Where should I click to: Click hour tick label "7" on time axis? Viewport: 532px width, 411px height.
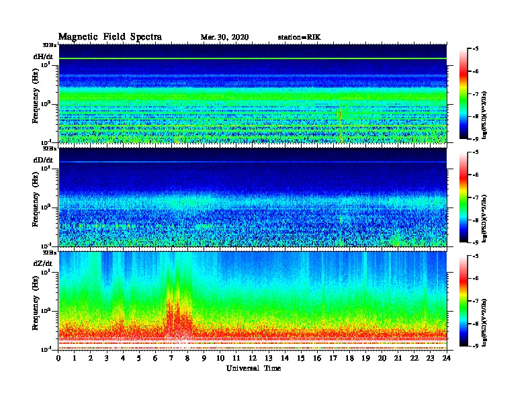(171, 359)
